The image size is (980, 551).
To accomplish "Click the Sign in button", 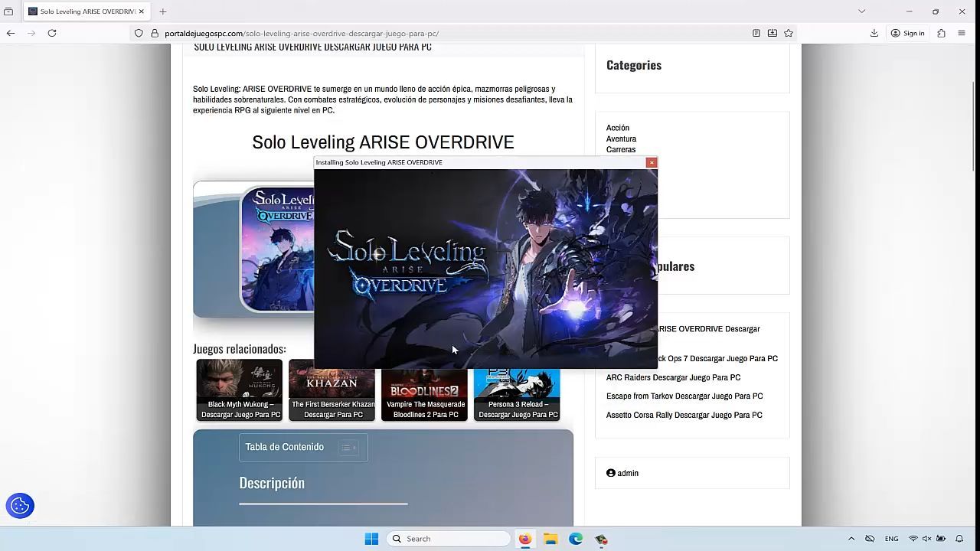I will (907, 33).
